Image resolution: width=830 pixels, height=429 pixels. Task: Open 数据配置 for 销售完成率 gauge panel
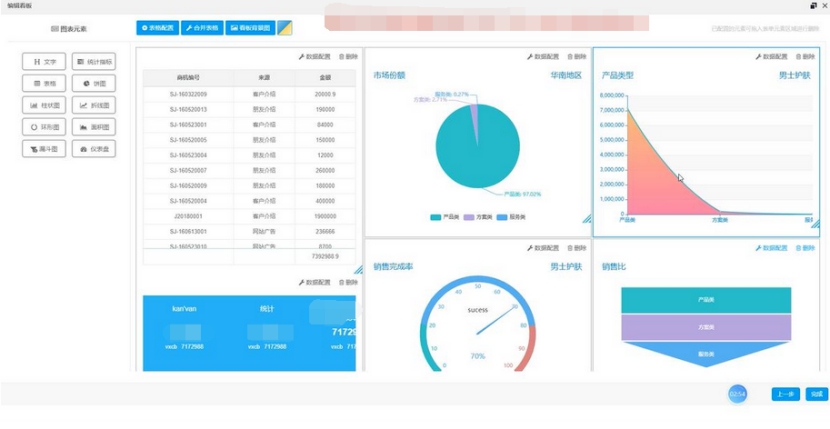(543, 248)
